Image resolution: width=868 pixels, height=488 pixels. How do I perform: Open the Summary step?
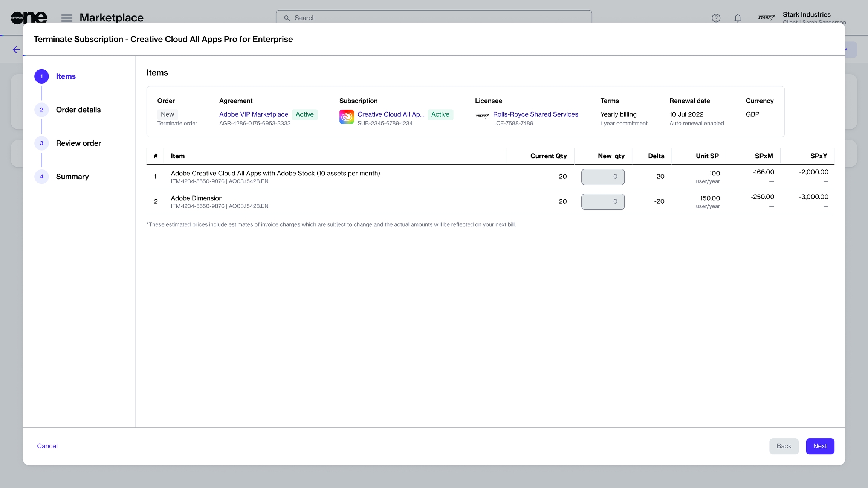[x=72, y=177]
